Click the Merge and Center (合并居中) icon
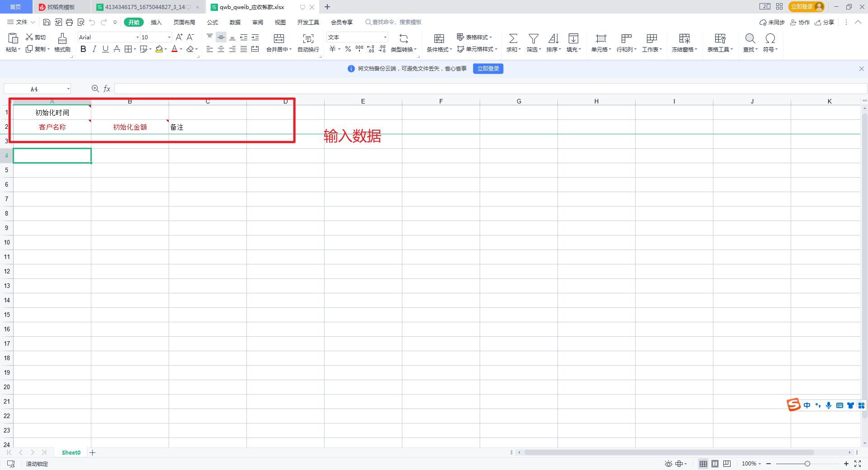 click(279, 39)
